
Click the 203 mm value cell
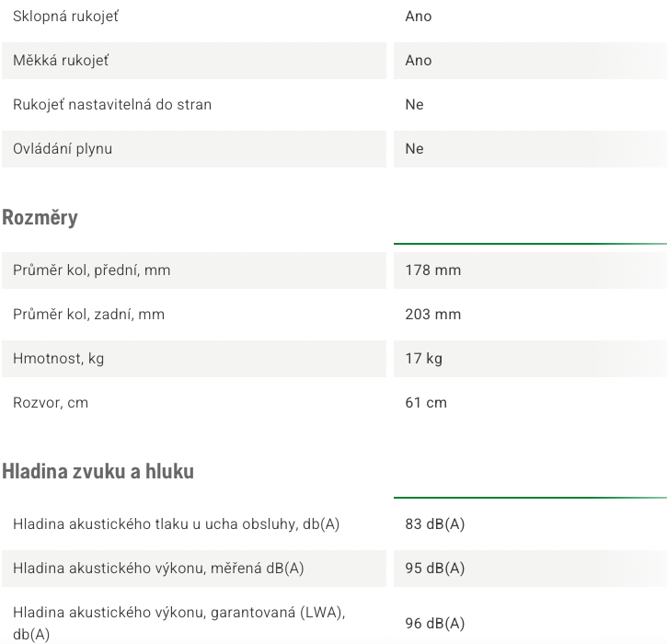pos(530,315)
